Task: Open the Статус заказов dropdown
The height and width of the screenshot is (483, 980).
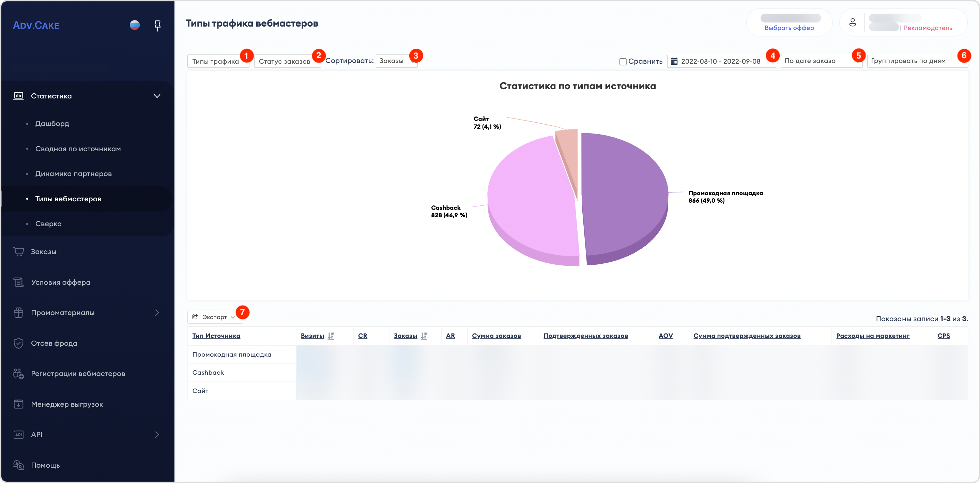Action: point(287,61)
